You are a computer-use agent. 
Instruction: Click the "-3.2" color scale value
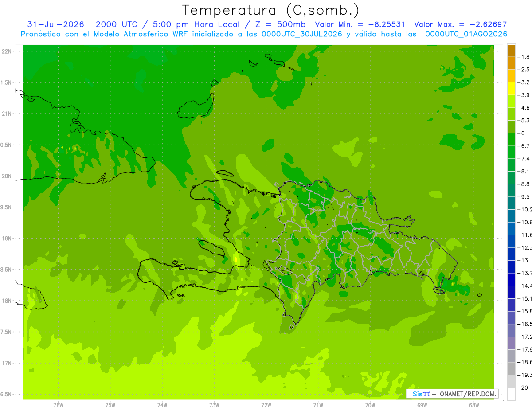[x=524, y=82]
